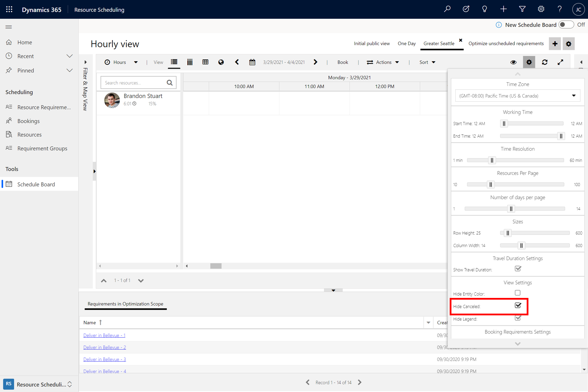Open Deliver in Bellevue - 3 link
Viewport: 588px width, 392px height.
tap(105, 359)
